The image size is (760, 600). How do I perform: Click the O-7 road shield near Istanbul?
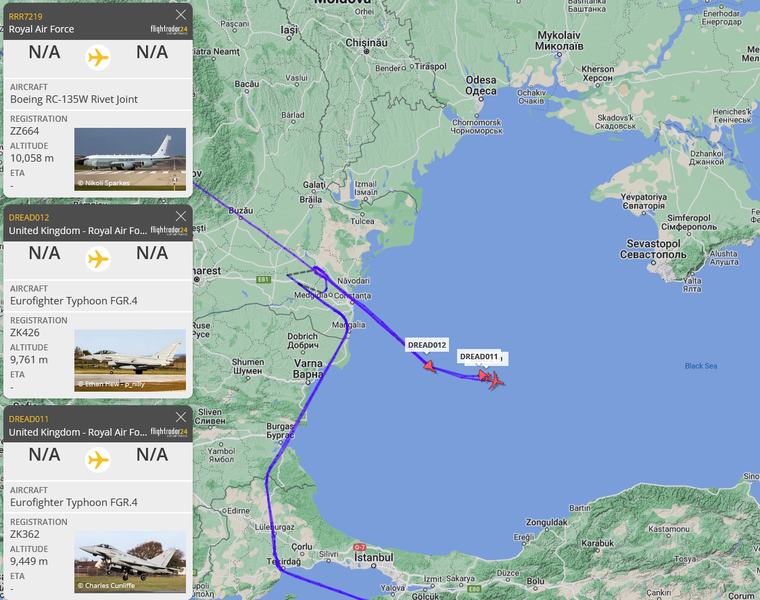pos(360,547)
